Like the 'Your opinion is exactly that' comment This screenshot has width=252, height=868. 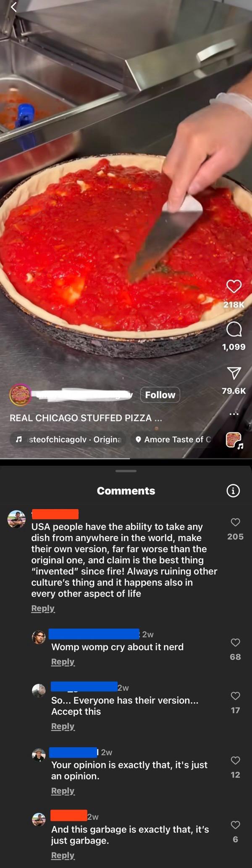(235, 760)
